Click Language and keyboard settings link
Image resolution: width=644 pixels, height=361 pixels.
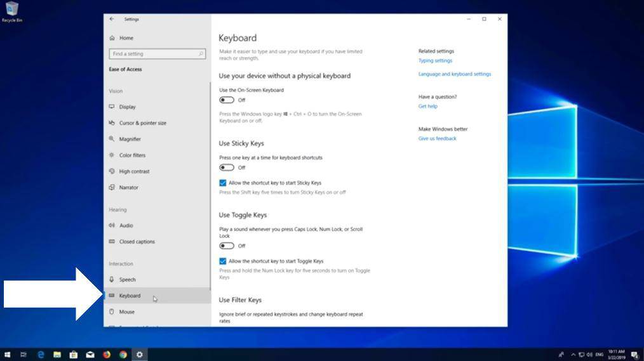pyautogui.click(x=454, y=74)
